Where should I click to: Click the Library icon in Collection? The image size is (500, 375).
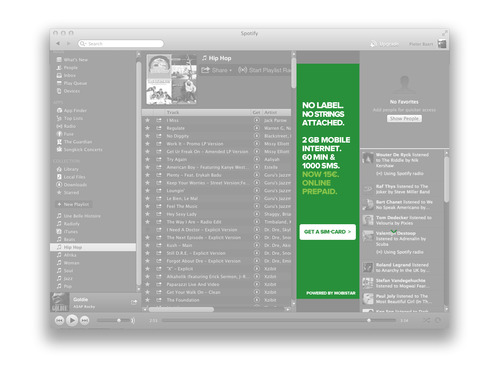point(59,169)
